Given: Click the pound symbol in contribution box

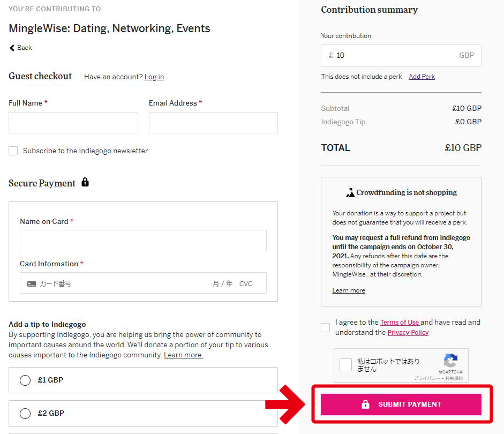Looking at the screenshot, I should tap(330, 55).
